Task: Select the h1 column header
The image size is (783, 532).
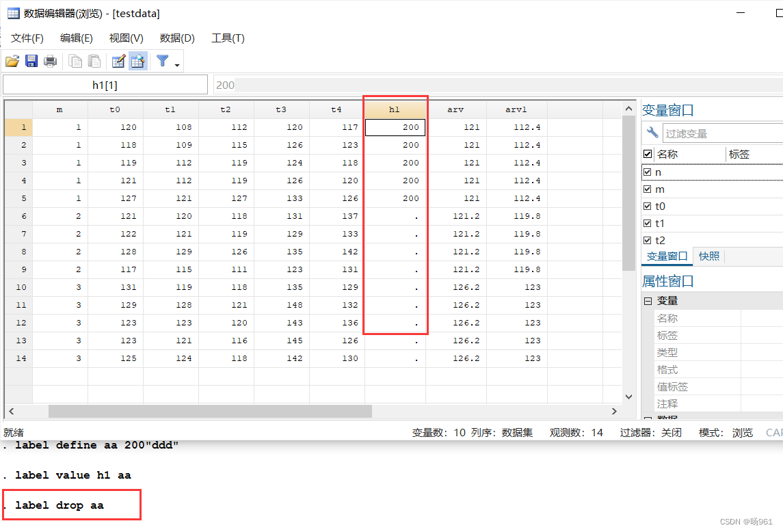Action: [x=395, y=109]
